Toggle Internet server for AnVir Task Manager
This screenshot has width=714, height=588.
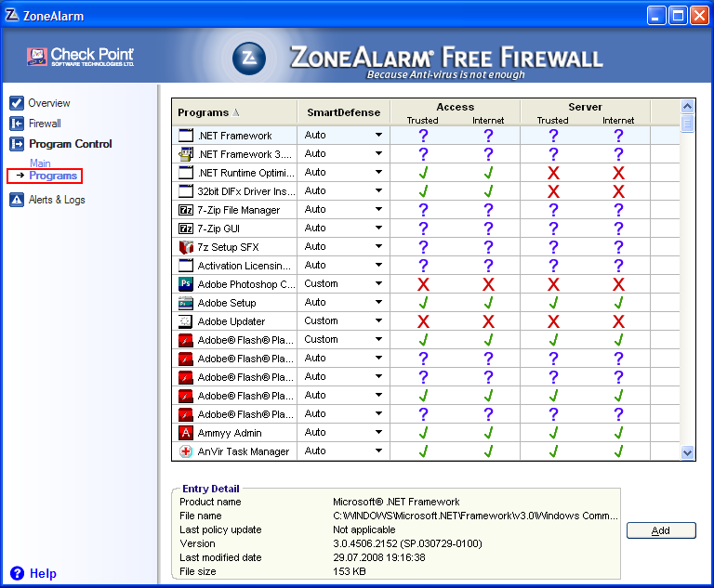[x=618, y=451]
